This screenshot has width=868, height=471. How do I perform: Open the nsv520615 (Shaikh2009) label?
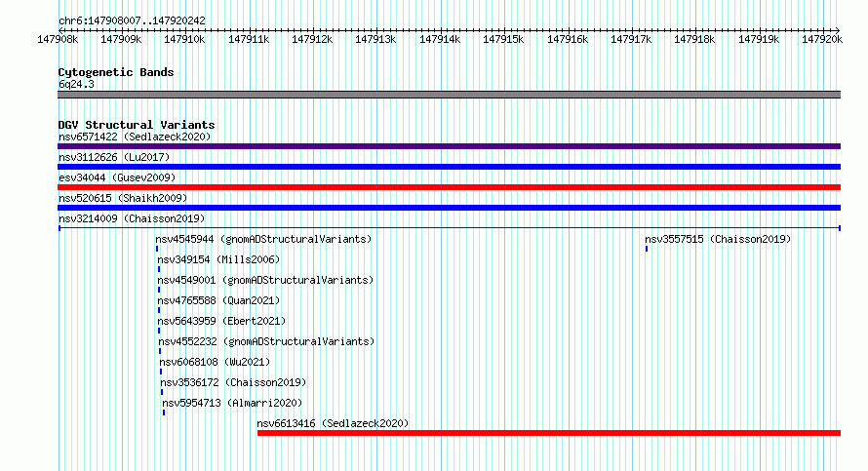tap(123, 198)
